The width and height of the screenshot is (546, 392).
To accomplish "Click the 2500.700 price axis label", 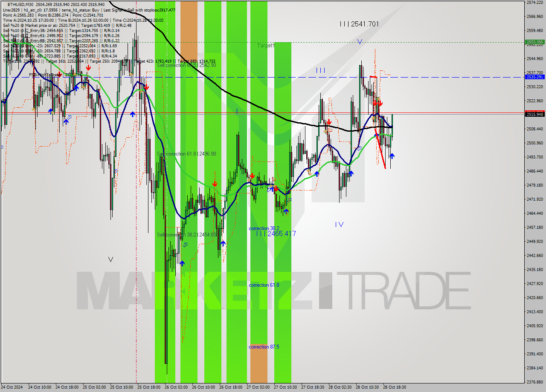I will click(x=535, y=143).
